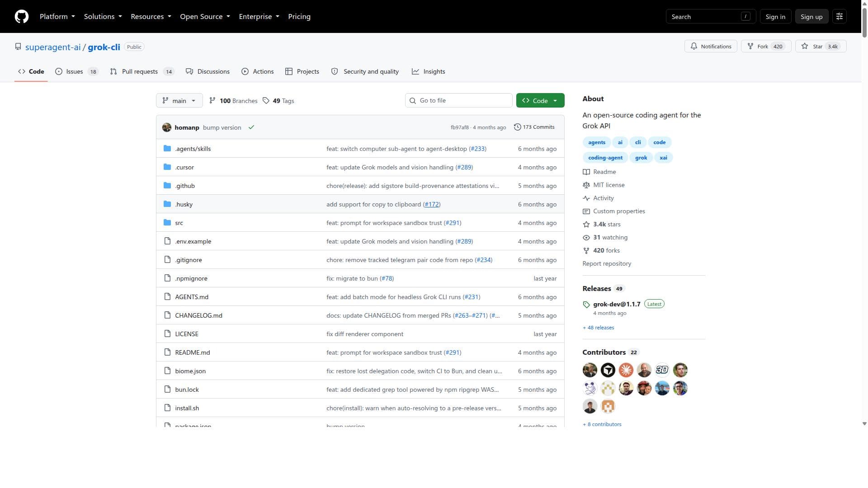Click the Report repository link

pyautogui.click(x=607, y=264)
